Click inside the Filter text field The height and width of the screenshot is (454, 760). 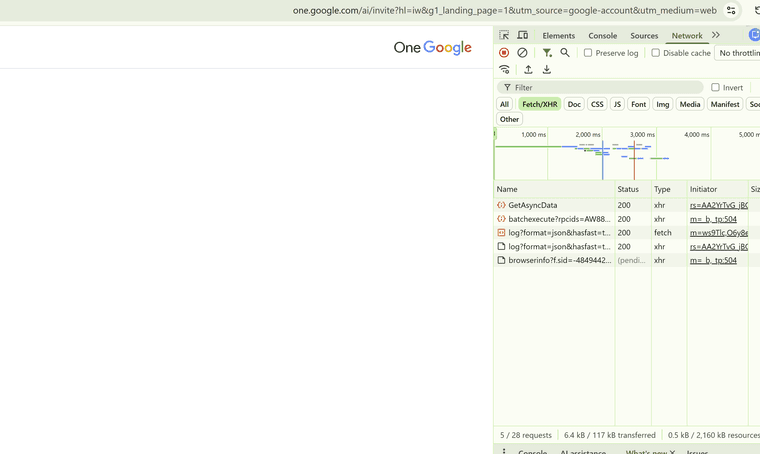[605, 88]
